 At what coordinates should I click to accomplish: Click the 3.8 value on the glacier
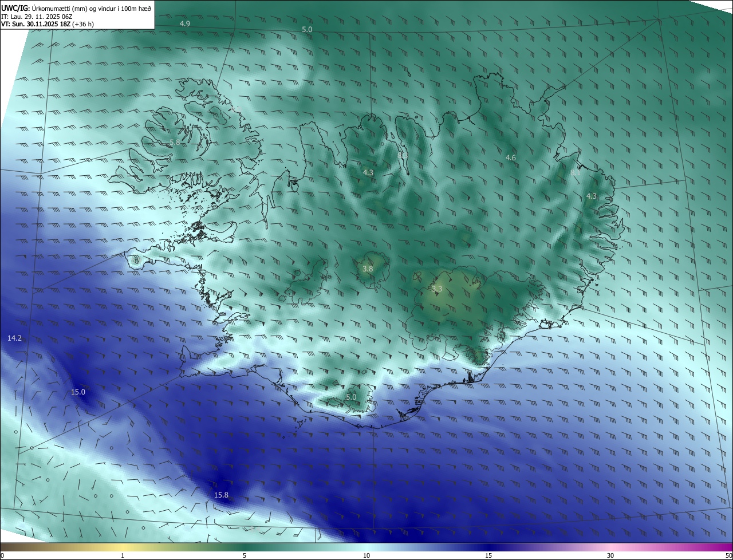(368, 269)
